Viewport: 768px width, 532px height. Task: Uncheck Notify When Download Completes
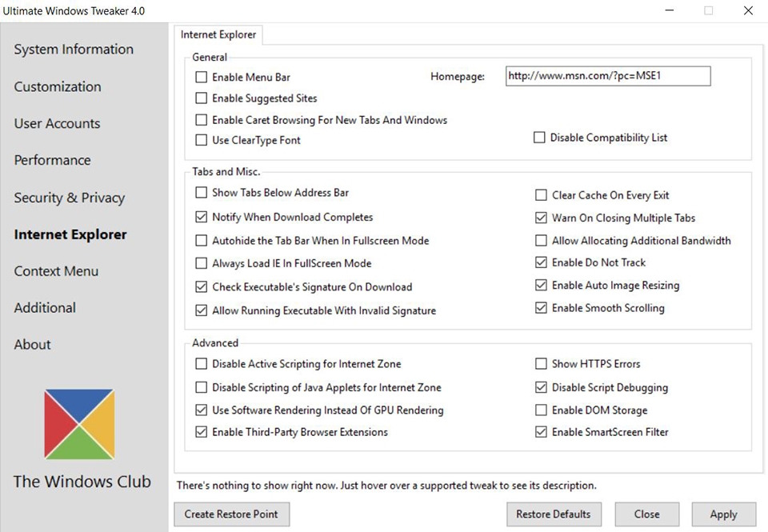click(202, 217)
